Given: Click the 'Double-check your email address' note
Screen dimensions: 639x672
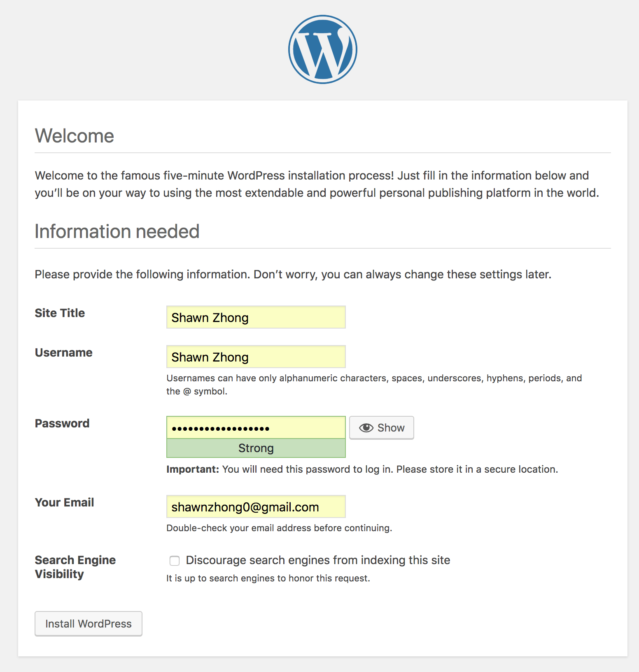Looking at the screenshot, I should click(279, 528).
